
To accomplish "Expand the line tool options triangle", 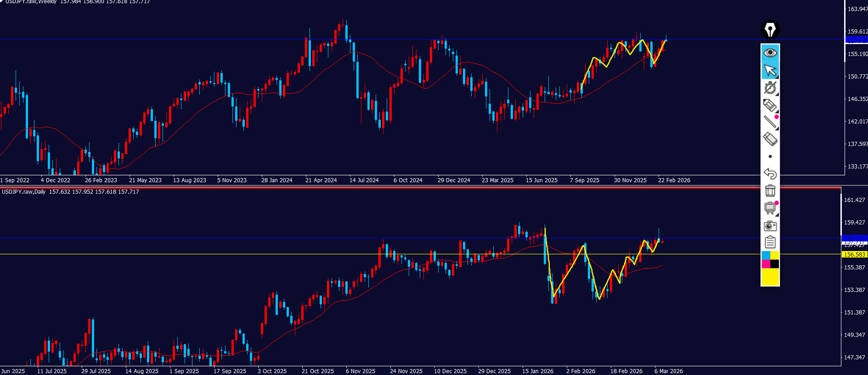I will click(777, 129).
